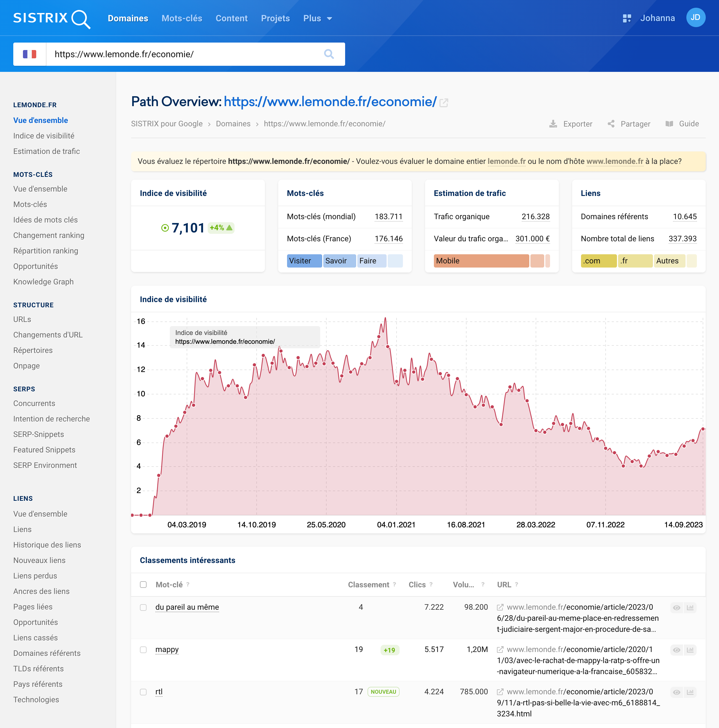Click the Exporter icon to export data

pyautogui.click(x=554, y=124)
